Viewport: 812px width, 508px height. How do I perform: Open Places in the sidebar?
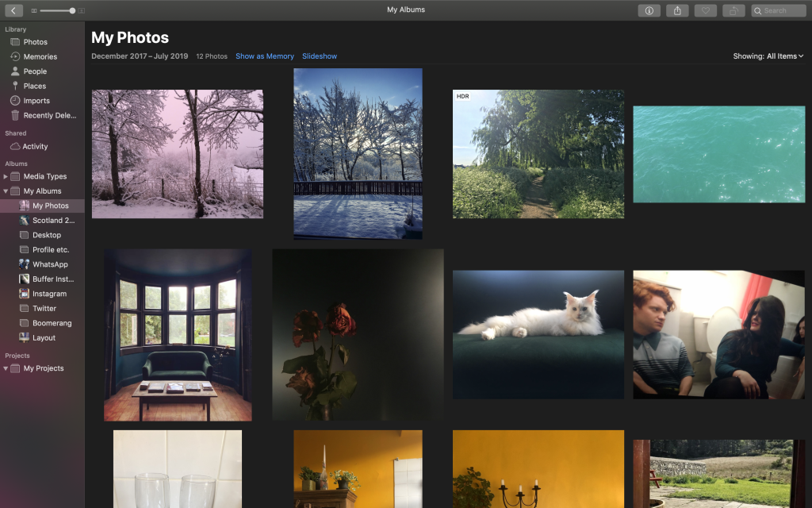pos(34,87)
